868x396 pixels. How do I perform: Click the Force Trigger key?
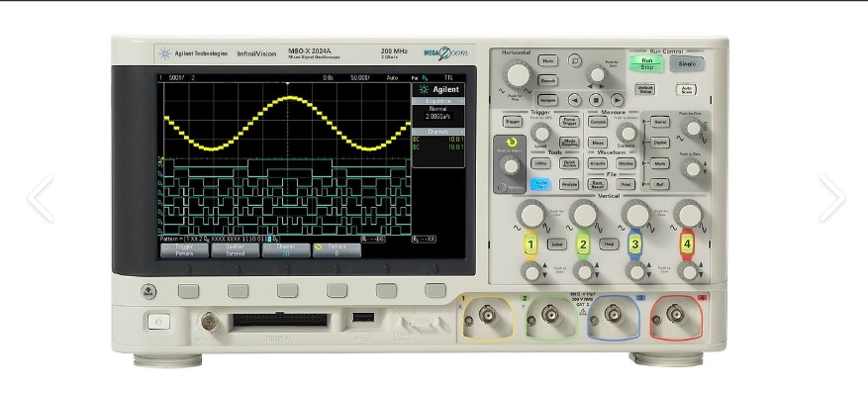click(x=568, y=122)
